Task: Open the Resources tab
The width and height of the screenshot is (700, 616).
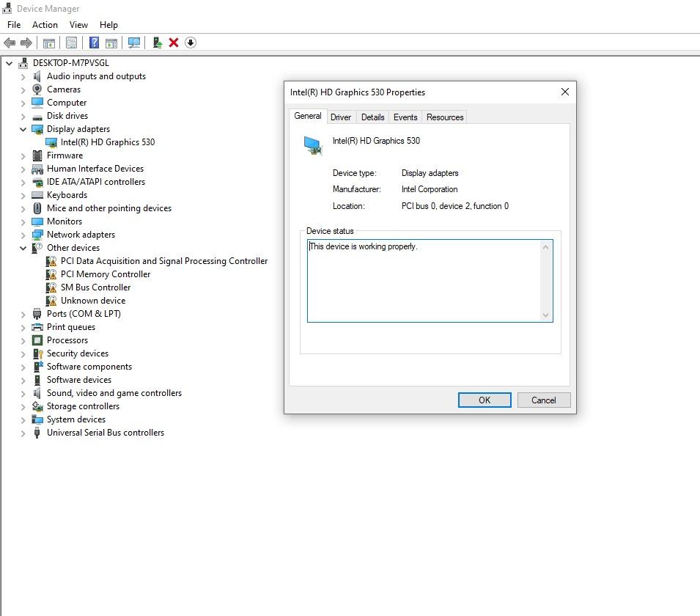Action: click(x=445, y=117)
